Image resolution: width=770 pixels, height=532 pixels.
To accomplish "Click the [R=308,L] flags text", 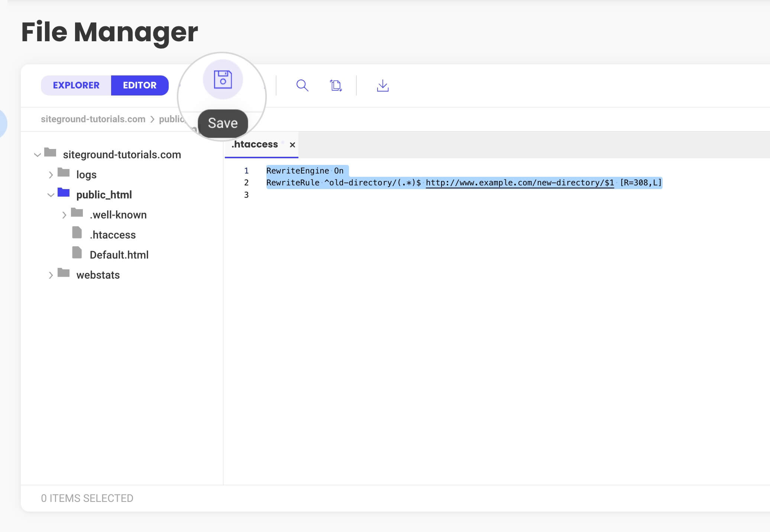I will pos(641,183).
